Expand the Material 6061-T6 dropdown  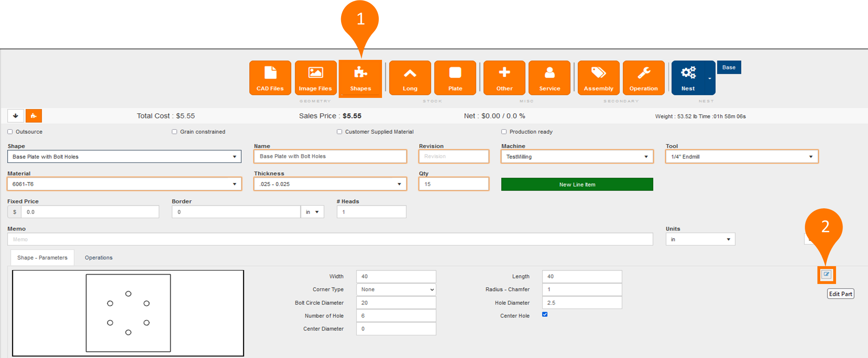[x=124, y=184]
